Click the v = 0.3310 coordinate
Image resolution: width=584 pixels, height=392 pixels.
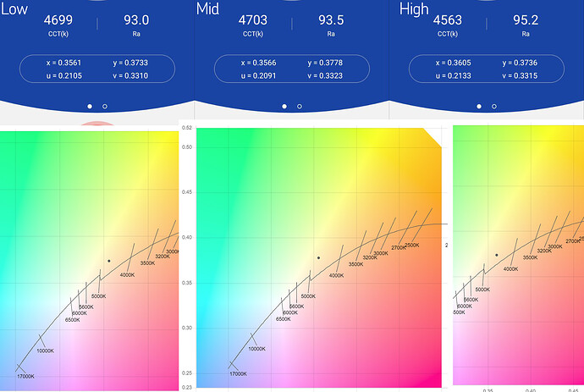(x=130, y=75)
